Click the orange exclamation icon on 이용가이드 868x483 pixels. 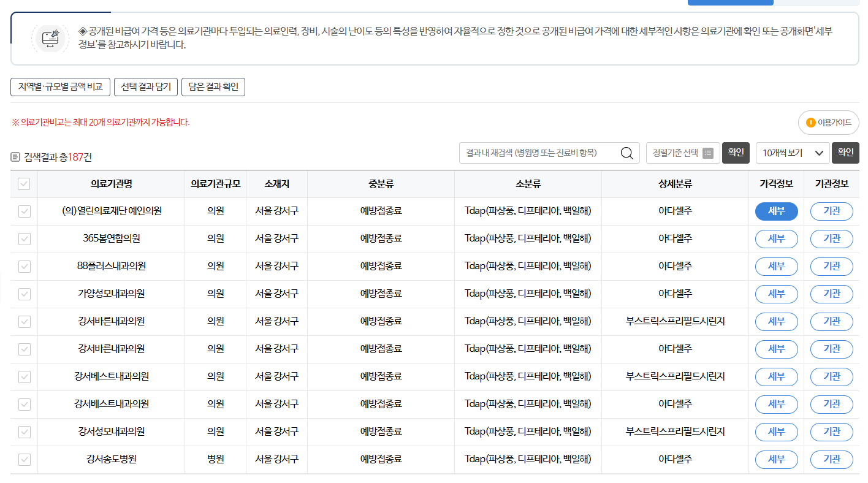pos(810,123)
